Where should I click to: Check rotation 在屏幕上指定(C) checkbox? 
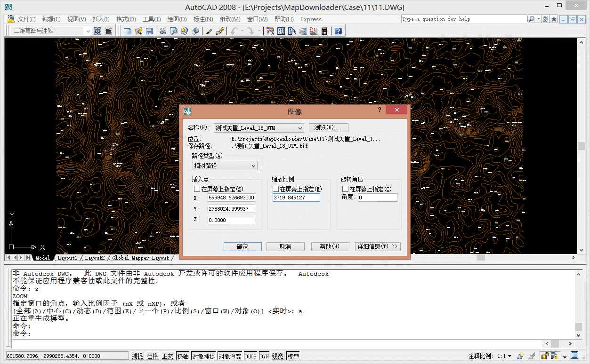pyautogui.click(x=345, y=189)
